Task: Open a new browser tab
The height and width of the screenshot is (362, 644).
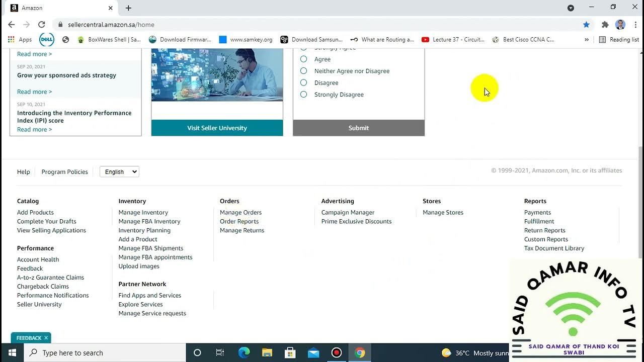Action: coord(128,8)
